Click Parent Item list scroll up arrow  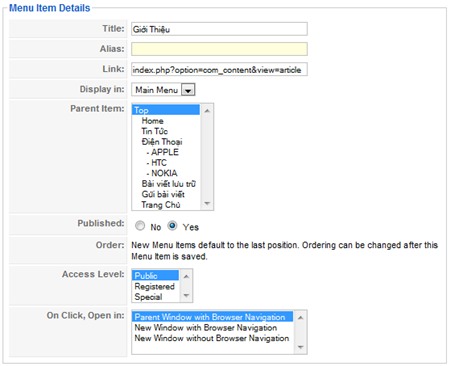[x=207, y=110]
